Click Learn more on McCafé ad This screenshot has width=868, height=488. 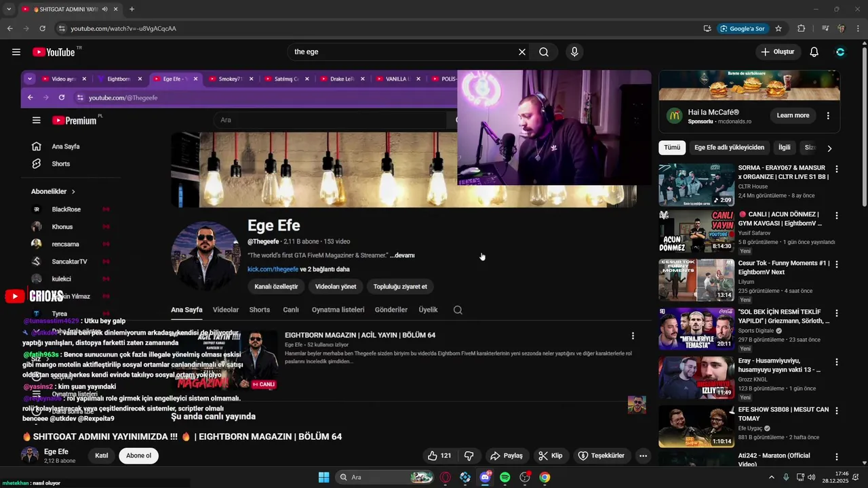pos(793,115)
